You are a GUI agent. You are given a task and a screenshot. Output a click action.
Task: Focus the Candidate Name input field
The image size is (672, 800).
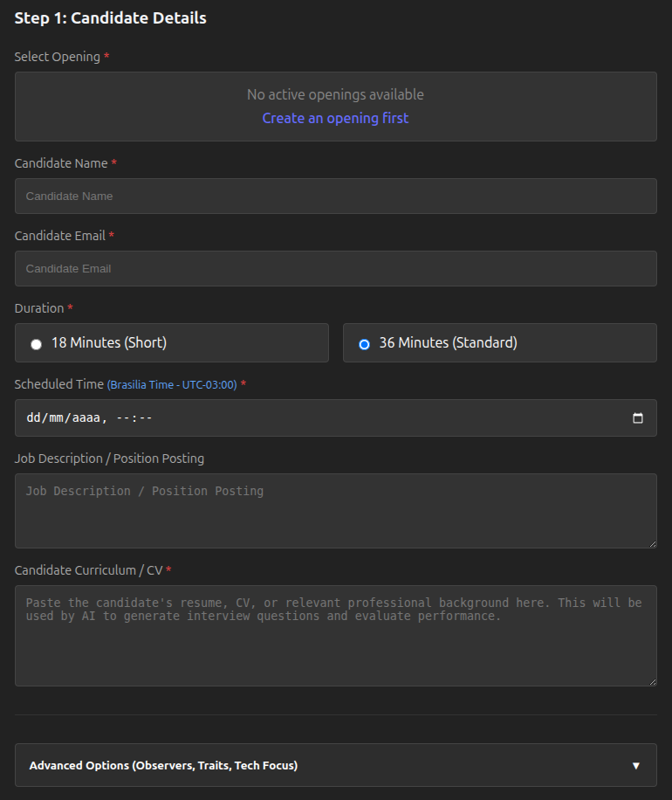[x=335, y=197]
